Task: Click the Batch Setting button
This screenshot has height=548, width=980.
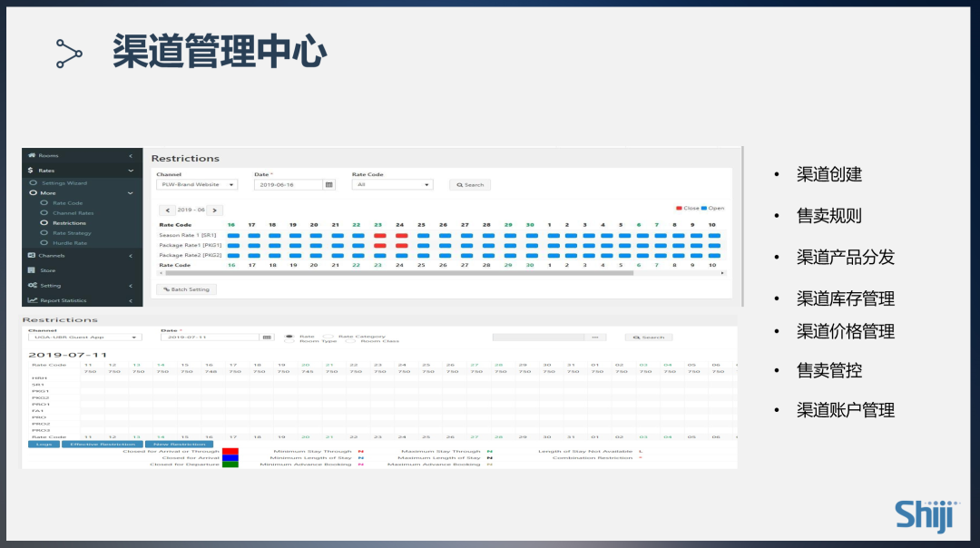Action: (x=186, y=289)
